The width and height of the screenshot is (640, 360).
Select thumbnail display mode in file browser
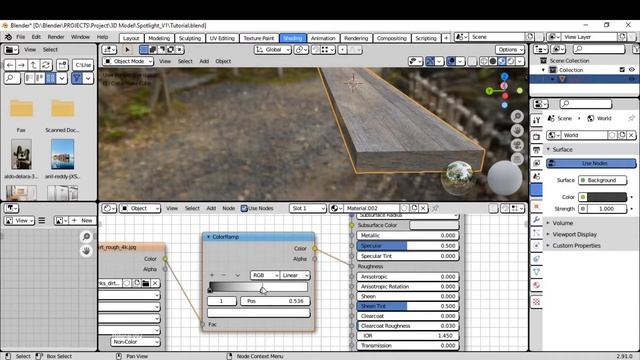pyautogui.click(x=51, y=78)
